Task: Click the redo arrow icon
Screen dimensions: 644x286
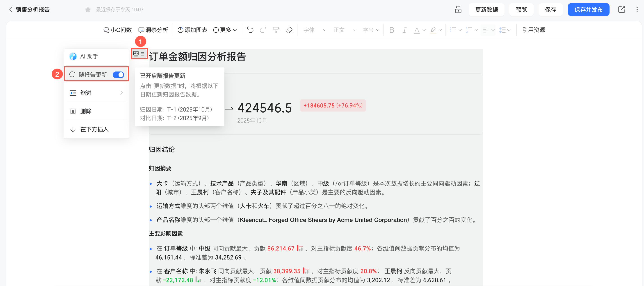Action: tap(263, 30)
